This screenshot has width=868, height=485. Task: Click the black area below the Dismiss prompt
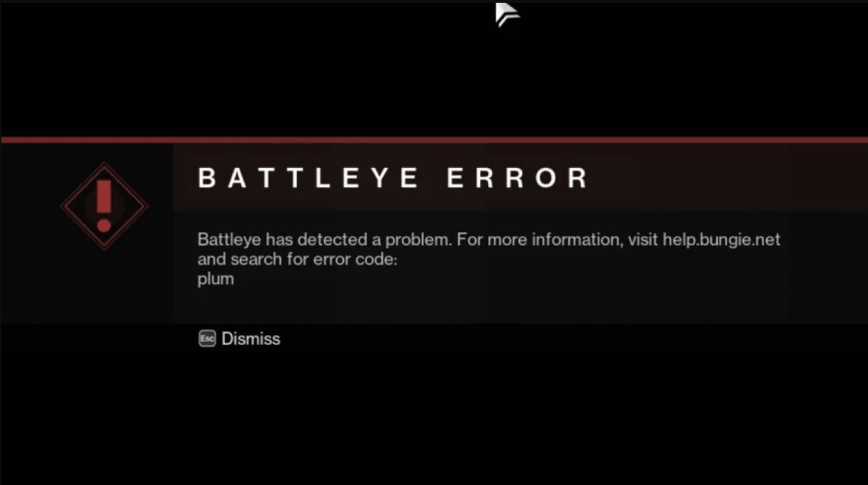click(x=434, y=415)
